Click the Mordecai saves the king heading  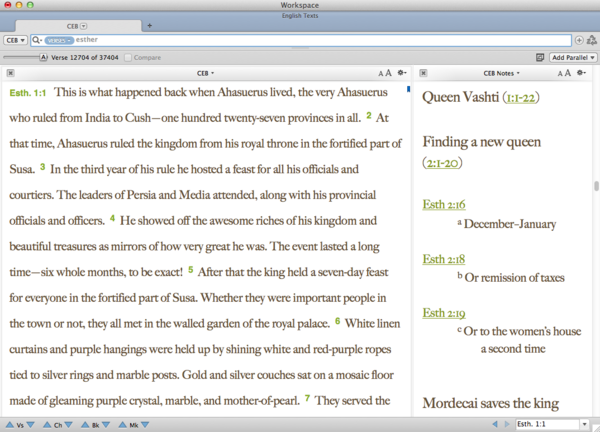click(x=491, y=403)
